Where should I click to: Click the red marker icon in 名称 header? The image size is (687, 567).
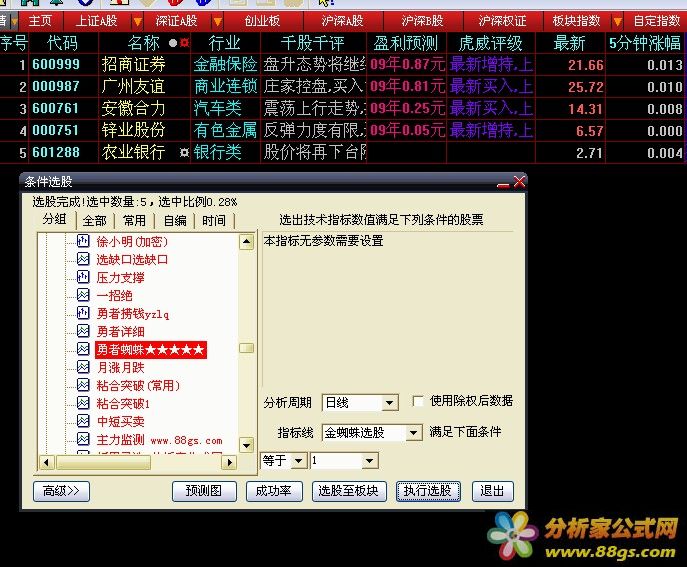(x=184, y=43)
